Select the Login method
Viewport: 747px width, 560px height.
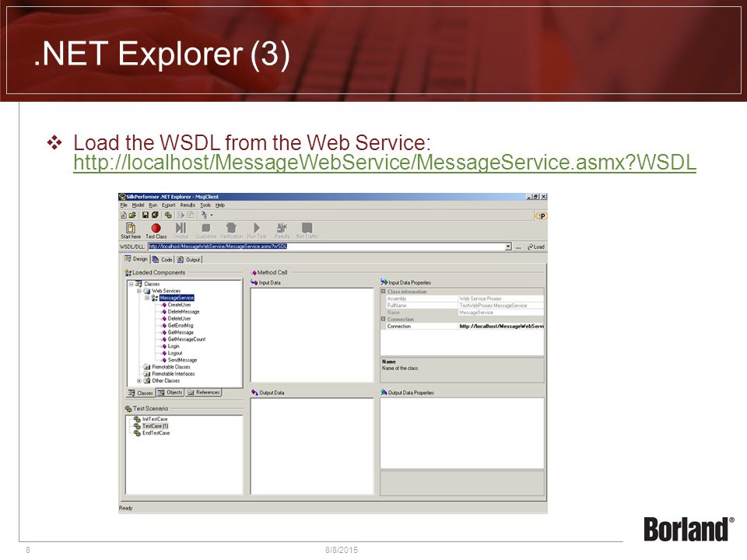click(174, 346)
